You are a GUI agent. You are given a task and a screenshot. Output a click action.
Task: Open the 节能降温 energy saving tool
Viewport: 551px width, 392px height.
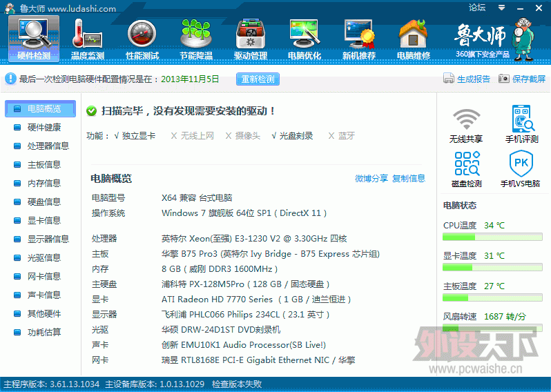(x=196, y=39)
